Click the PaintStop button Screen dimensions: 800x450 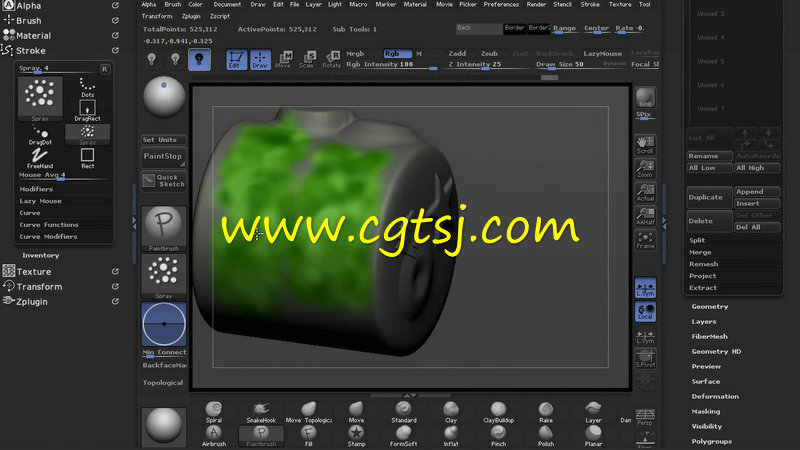coord(163,157)
